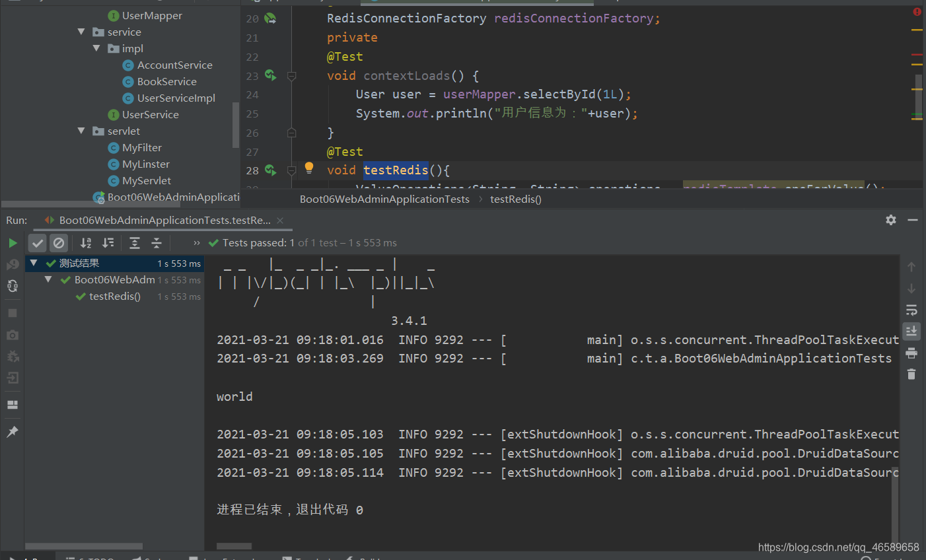Click console horizontal scrollbar thumb
Viewport: 926px width, 560px height.
[x=234, y=546]
